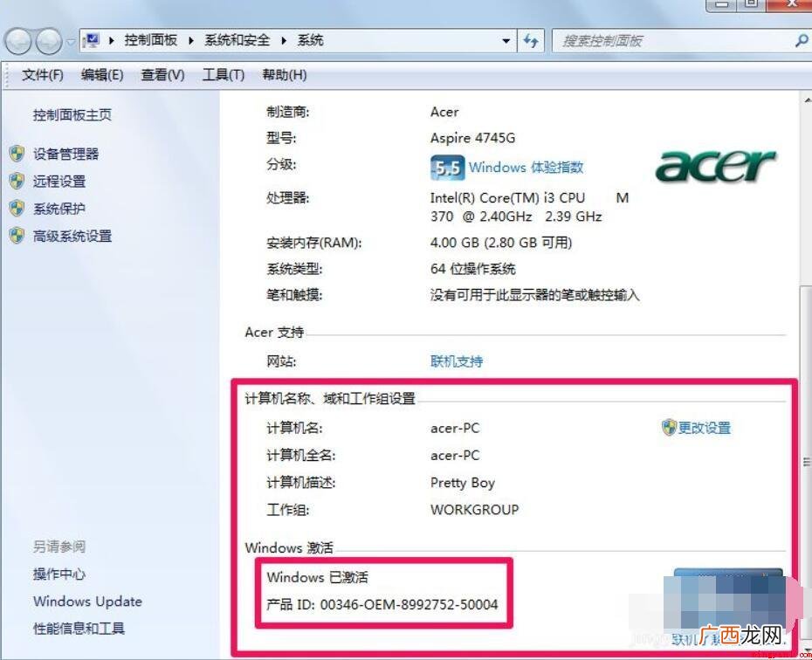This screenshot has width=812, height=660.
Task: Select Intel(R) Core(TM) i3 CPU text
Action: [x=507, y=198]
